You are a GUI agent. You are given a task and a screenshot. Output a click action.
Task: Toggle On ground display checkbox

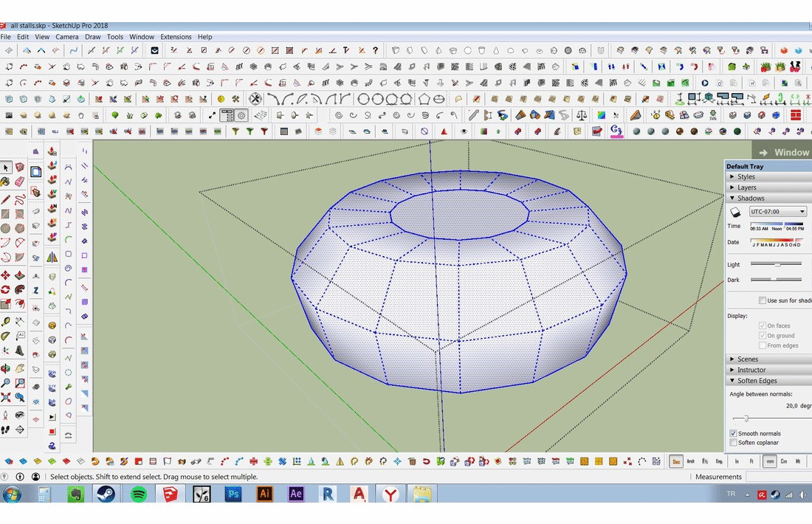coord(763,336)
